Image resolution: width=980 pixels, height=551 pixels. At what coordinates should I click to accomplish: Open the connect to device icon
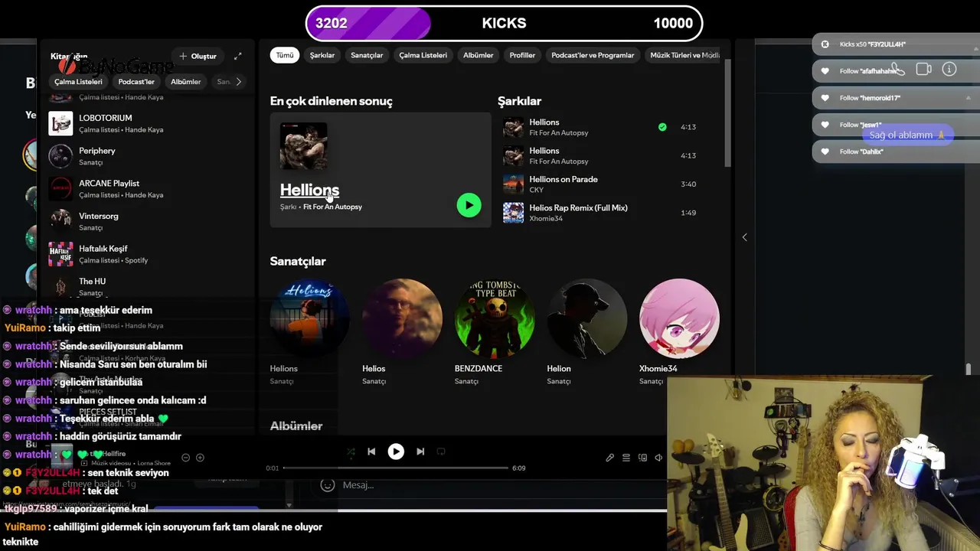(643, 458)
